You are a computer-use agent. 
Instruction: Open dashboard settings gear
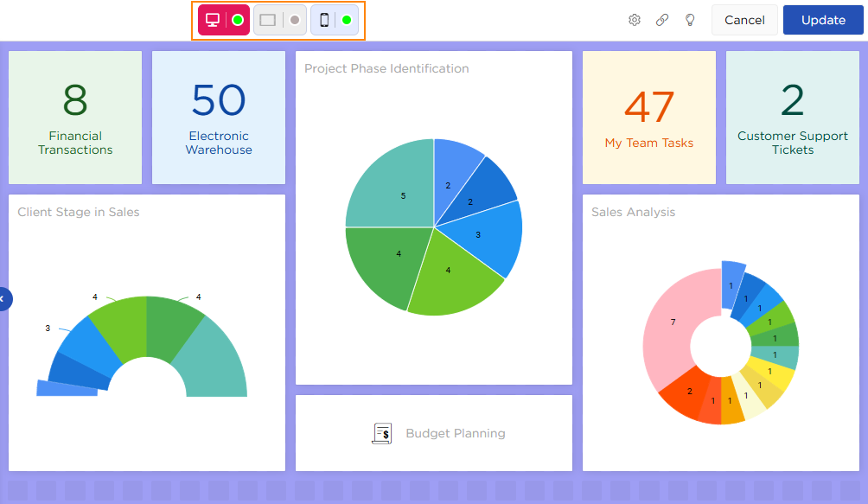pyautogui.click(x=635, y=20)
